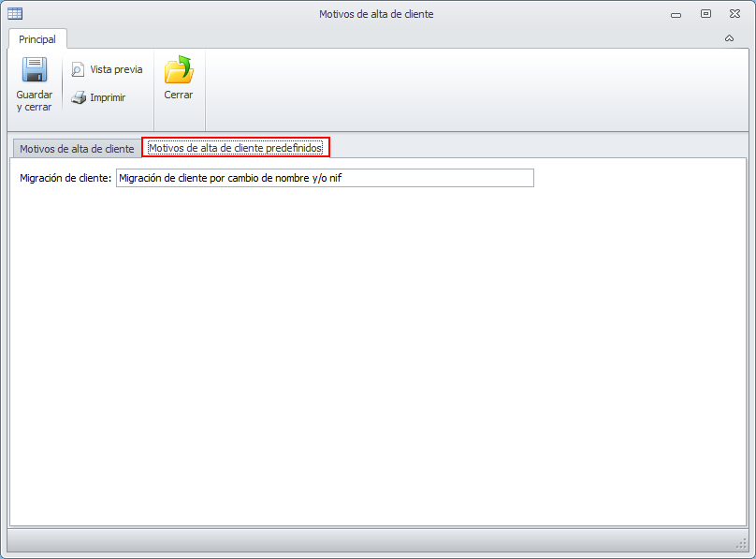Click the Guardar y cerrar floppy disk icon
The width and height of the screenshot is (756, 559).
click(x=35, y=69)
